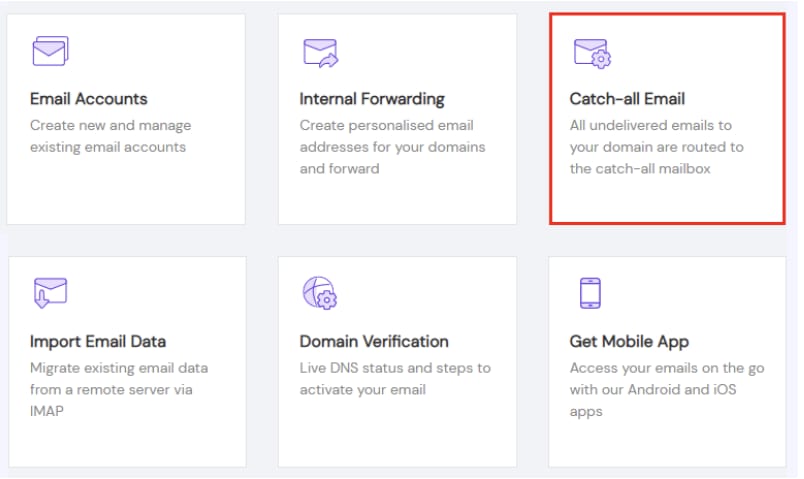
Task: Click 'Migrate existing email data' description
Action: coord(119,389)
